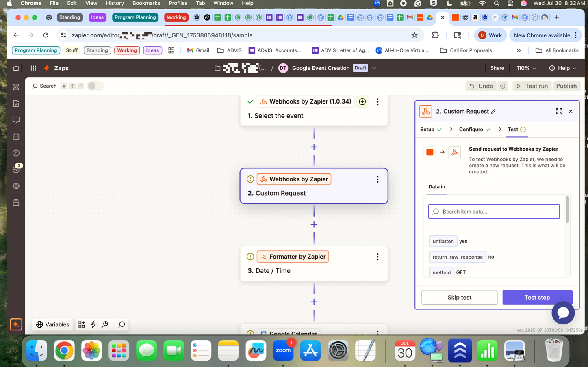Open the sidebar item with badge 3
The height and width of the screenshot is (367, 588).
[x=17, y=169]
